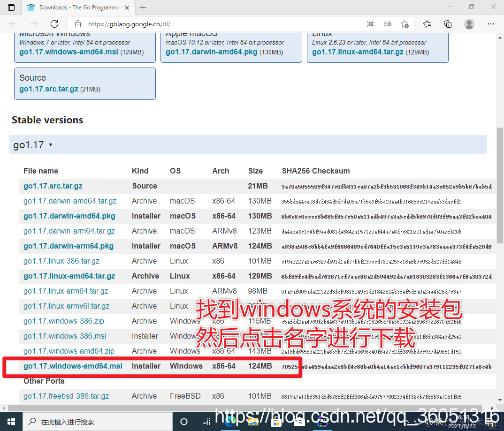
Task: Open the Favorites list
Action: [x=427, y=24]
